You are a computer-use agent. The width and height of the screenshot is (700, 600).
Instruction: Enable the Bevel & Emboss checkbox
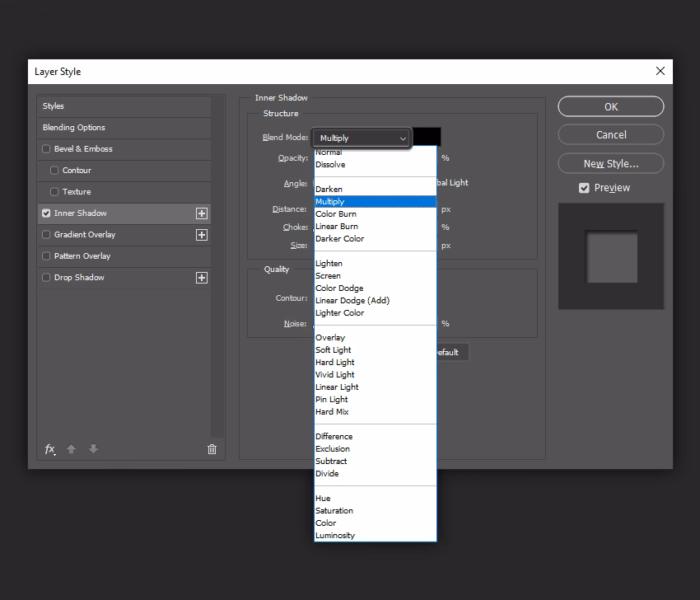coord(46,149)
